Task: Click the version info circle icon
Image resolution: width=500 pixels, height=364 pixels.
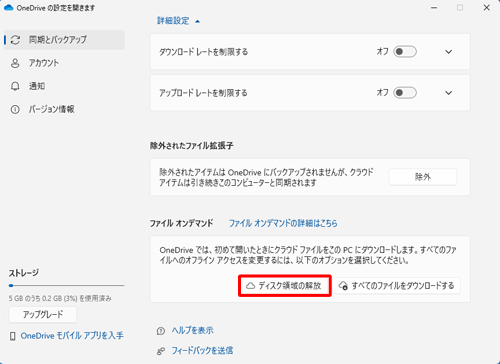Action: pos(15,109)
